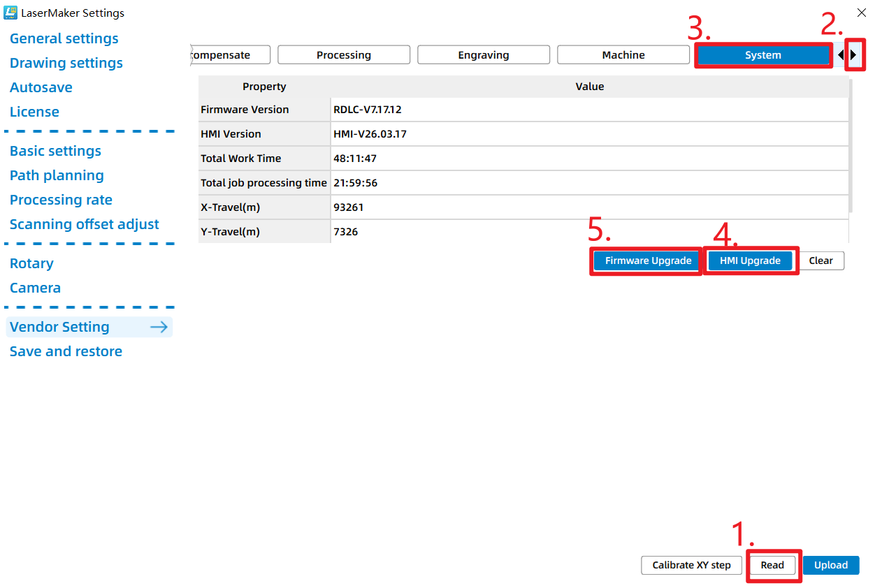This screenshot has width=875, height=588.
Task: Open General settings in the sidebar
Action: [64, 38]
